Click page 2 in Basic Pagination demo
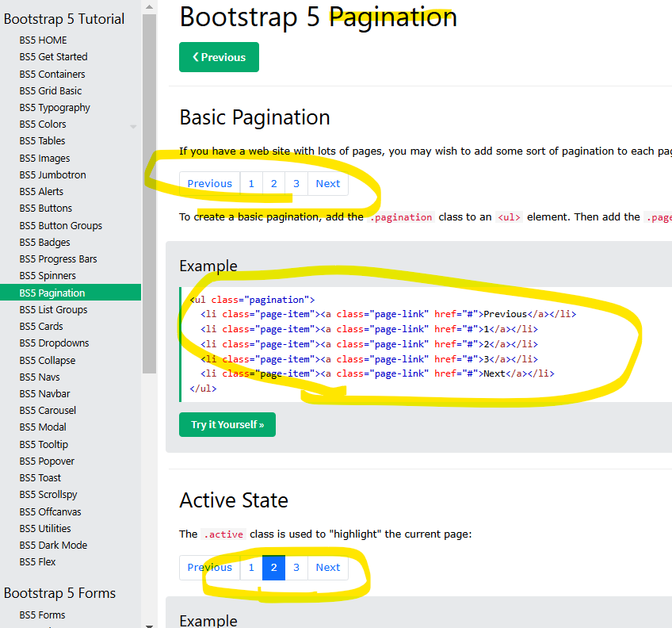672x628 pixels. tap(274, 184)
